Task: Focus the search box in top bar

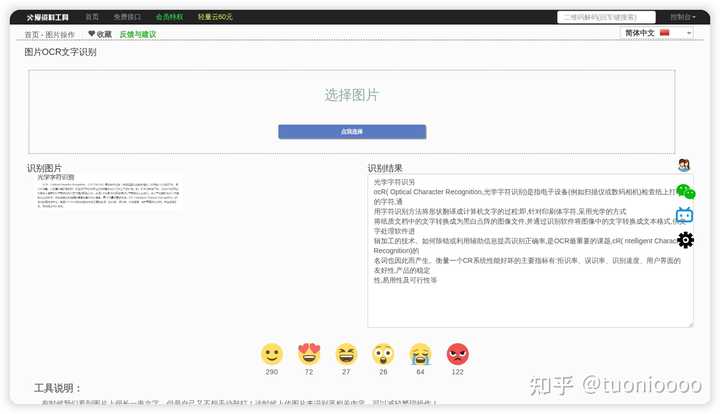Action: pyautogui.click(x=606, y=17)
